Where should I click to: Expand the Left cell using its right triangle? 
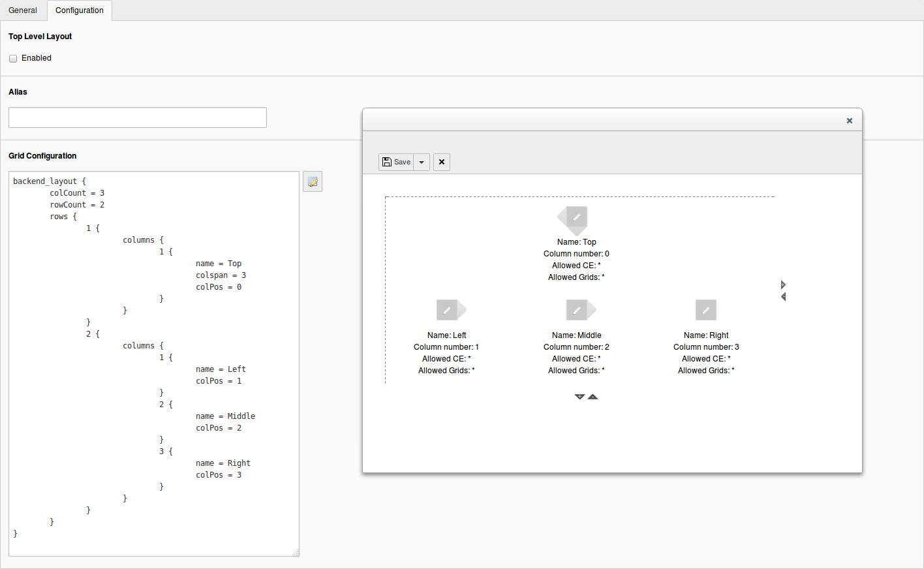coord(463,309)
